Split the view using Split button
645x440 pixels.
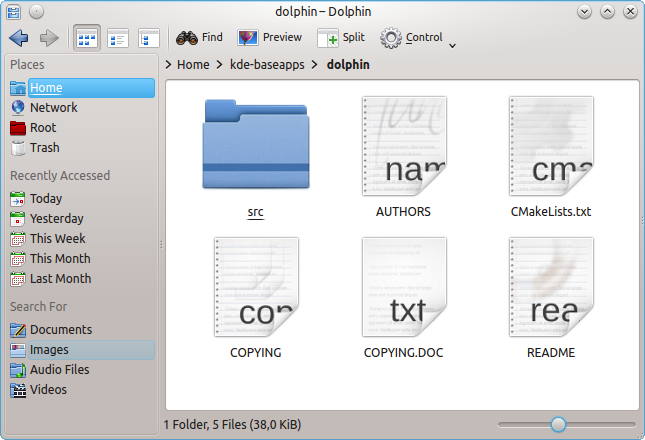coord(341,38)
